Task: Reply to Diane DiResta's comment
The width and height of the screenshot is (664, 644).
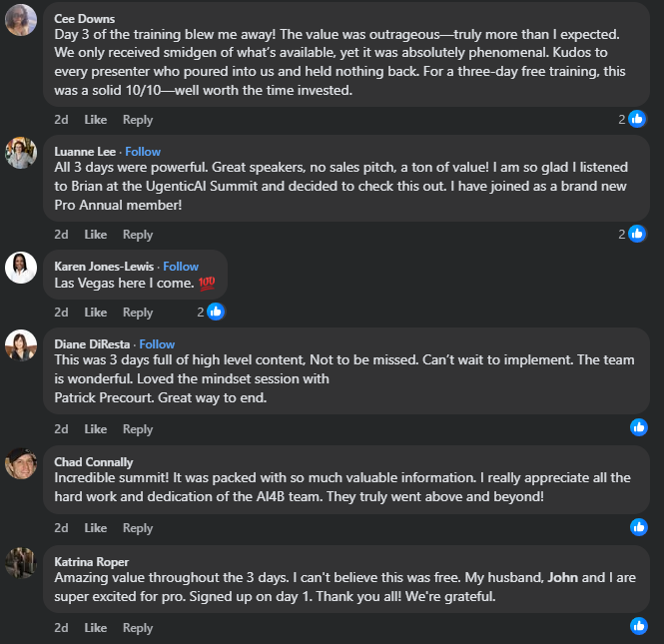Action: [x=138, y=429]
